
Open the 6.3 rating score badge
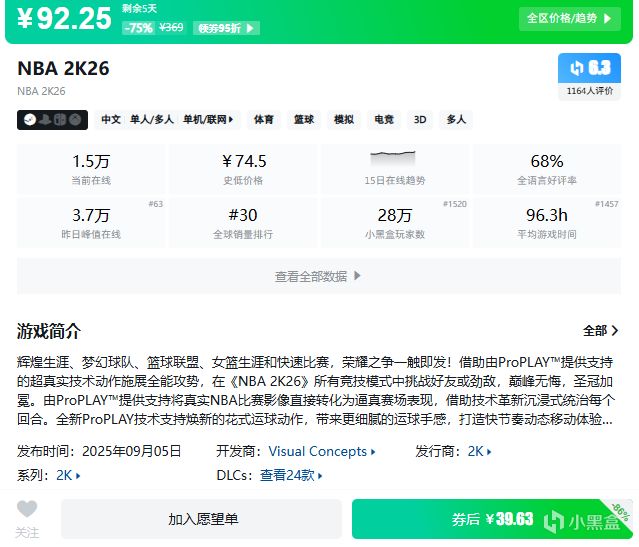pos(589,68)
